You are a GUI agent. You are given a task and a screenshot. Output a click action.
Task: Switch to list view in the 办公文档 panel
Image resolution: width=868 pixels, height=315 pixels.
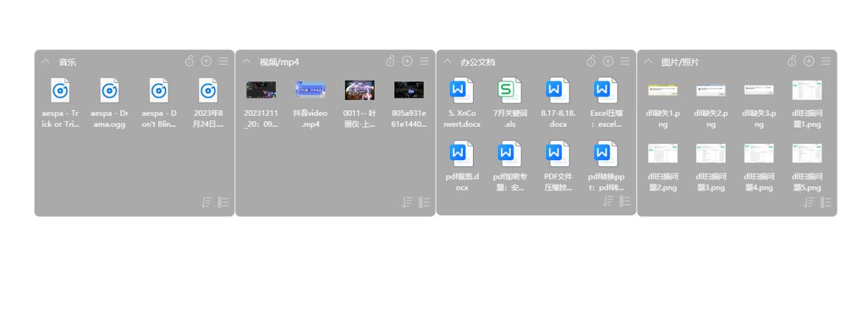pyautogui.click(x=625, y=201)
